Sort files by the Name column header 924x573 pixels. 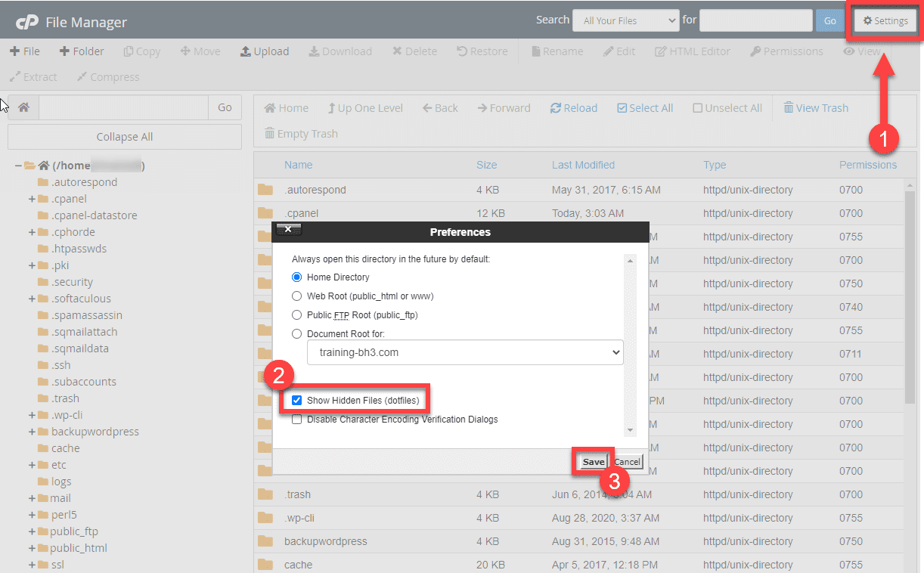pos(298,165)
